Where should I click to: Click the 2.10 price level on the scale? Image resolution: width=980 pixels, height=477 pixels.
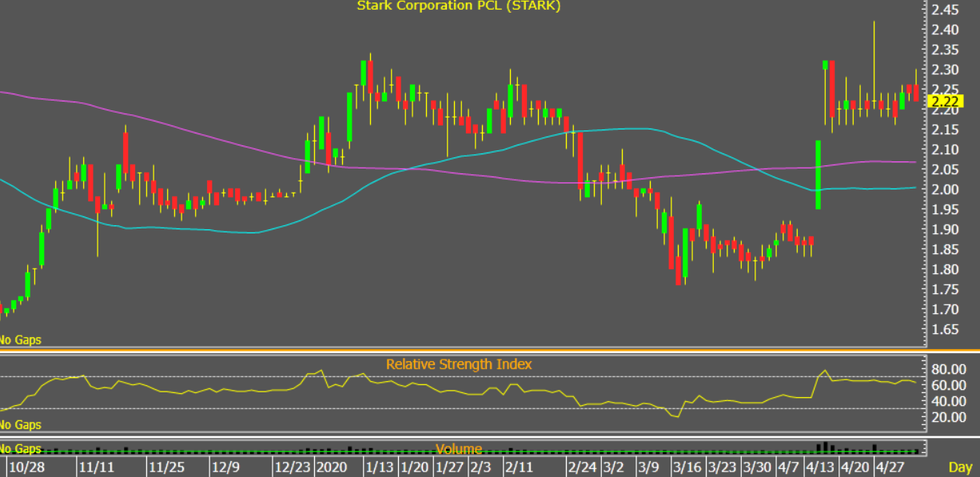click(946, 149)
